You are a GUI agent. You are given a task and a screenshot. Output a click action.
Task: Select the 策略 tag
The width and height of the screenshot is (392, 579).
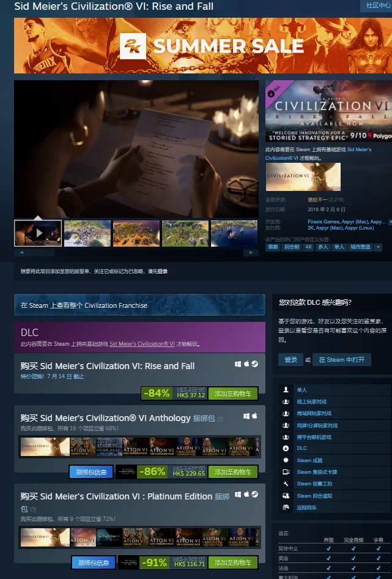click(273, 247)
